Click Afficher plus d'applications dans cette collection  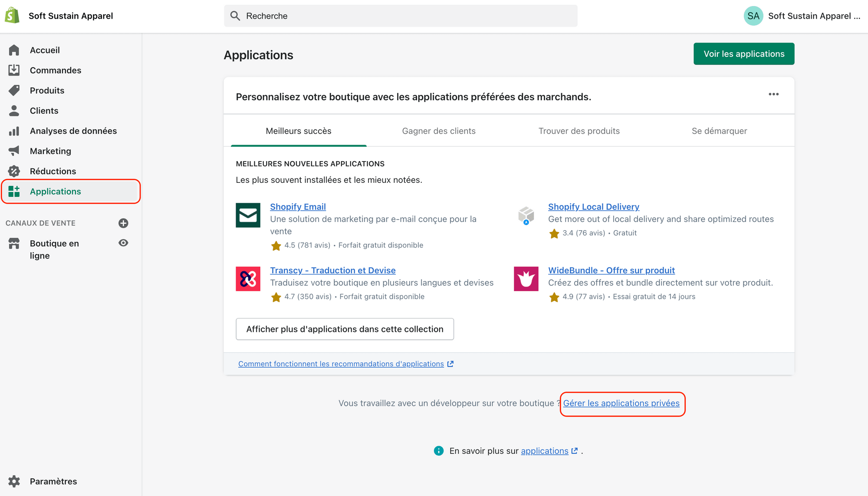(345, 329)
